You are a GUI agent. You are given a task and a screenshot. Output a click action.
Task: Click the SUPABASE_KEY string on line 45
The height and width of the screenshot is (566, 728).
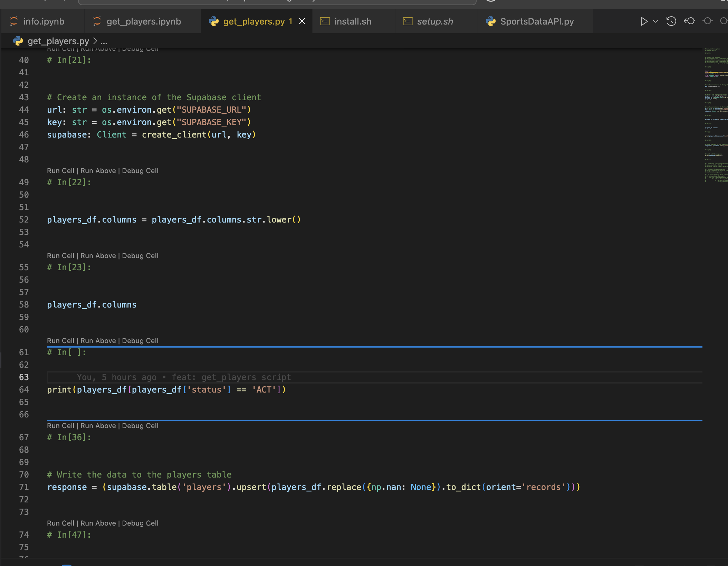click(x=211, y=122)
